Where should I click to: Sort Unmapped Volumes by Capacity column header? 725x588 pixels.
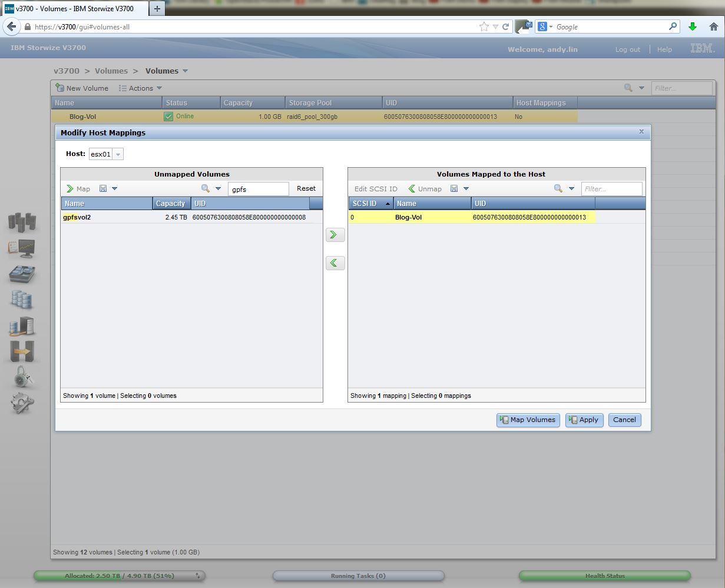click(x=171, y=204)
